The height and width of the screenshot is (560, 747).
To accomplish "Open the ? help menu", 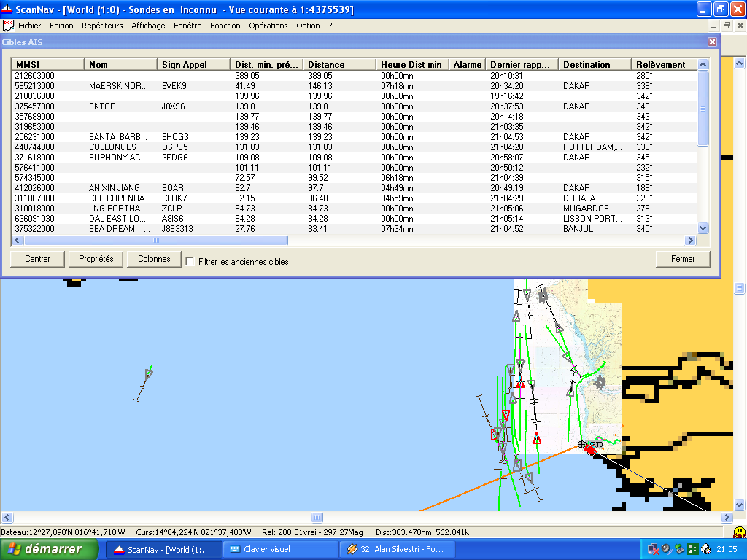I will pos(330,26).
